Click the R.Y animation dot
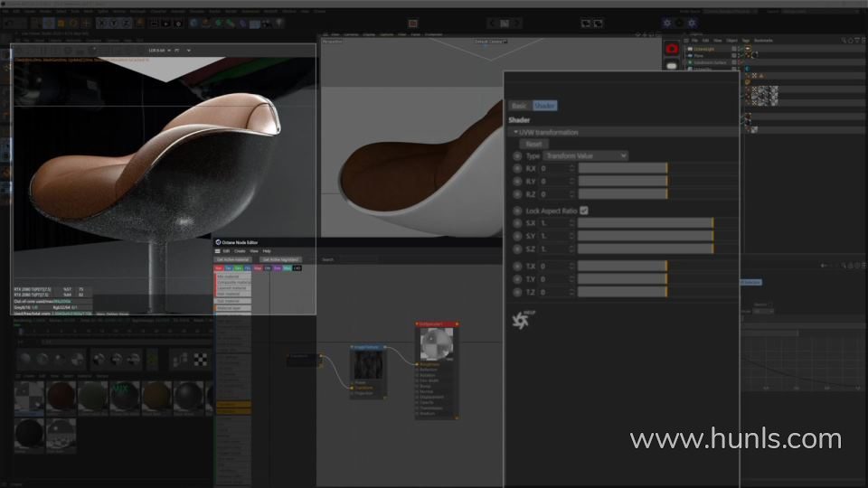The height and width of the screenshot is (488, 868). [x=517, y=182]
